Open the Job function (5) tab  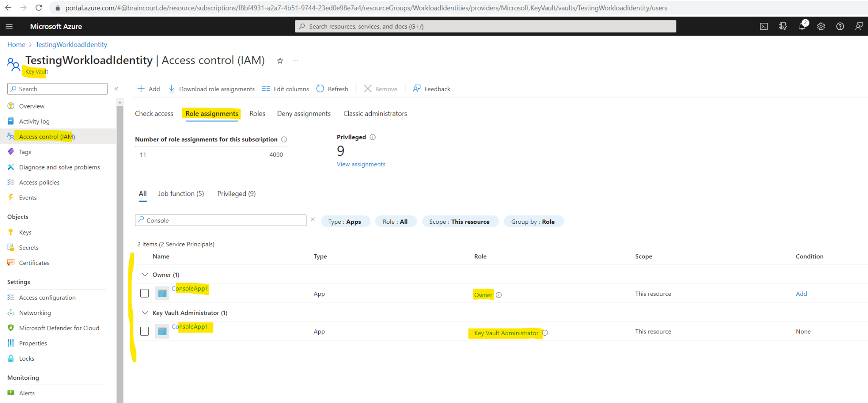click(x=181, y=193)
